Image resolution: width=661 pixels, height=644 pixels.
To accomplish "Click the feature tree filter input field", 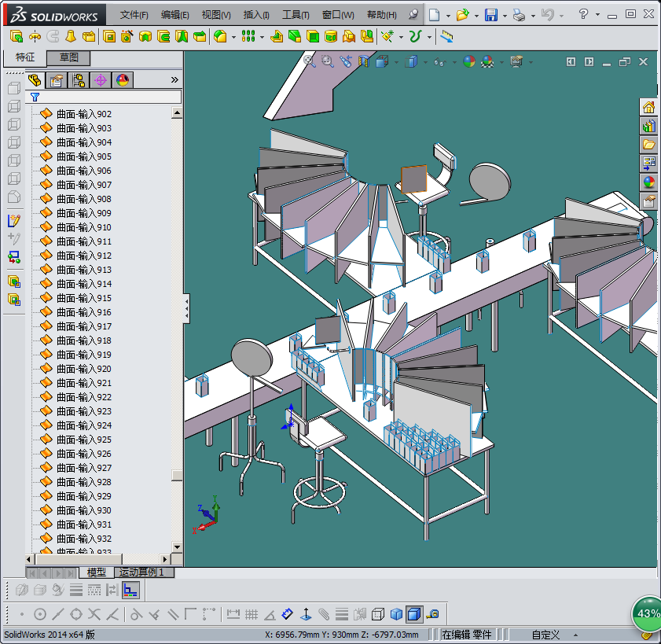I will (x=110, y=97).
